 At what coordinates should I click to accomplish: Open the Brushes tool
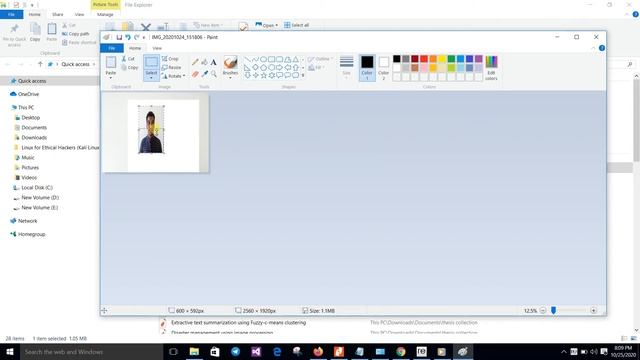(230, 66)
